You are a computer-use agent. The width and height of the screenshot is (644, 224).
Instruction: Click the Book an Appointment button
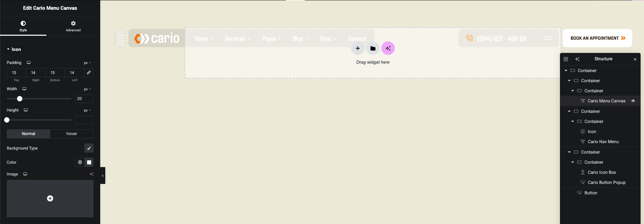[597, 38]
